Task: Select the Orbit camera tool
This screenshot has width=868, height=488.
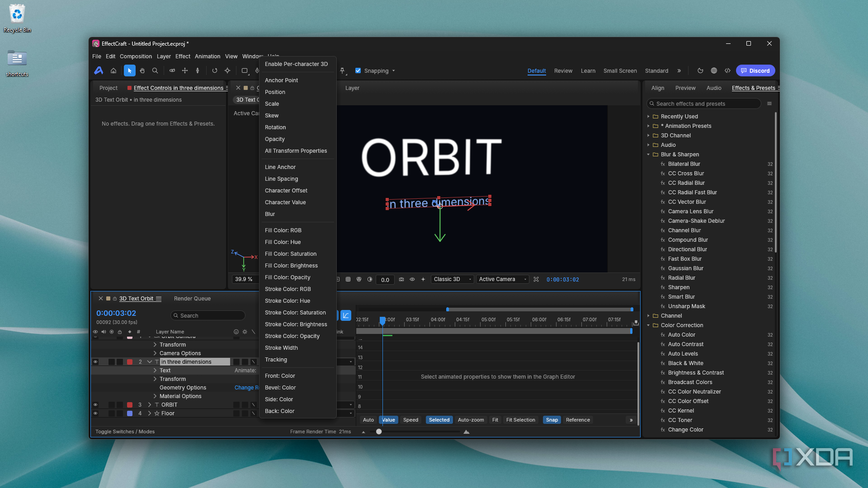Action: pos(172,71)
